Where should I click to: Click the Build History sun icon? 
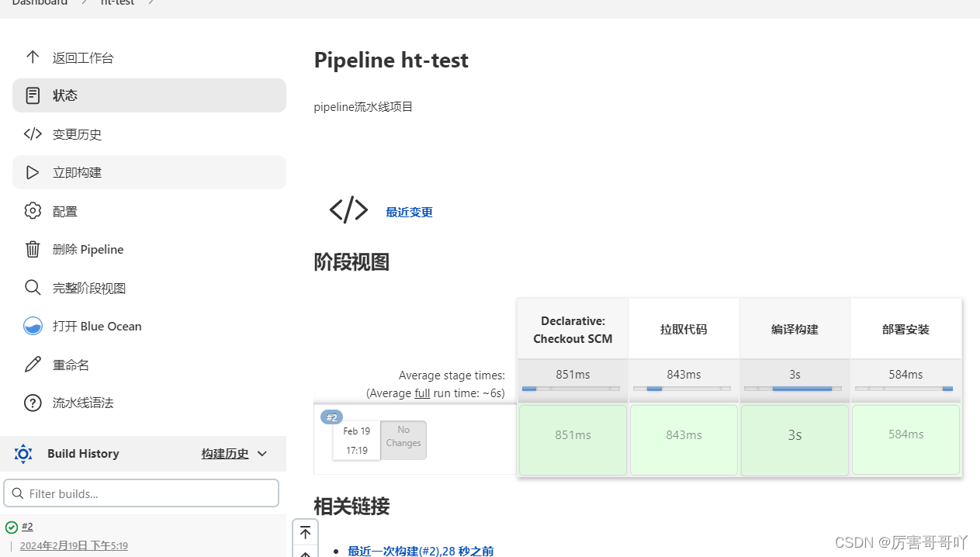[x=23, y=454]
